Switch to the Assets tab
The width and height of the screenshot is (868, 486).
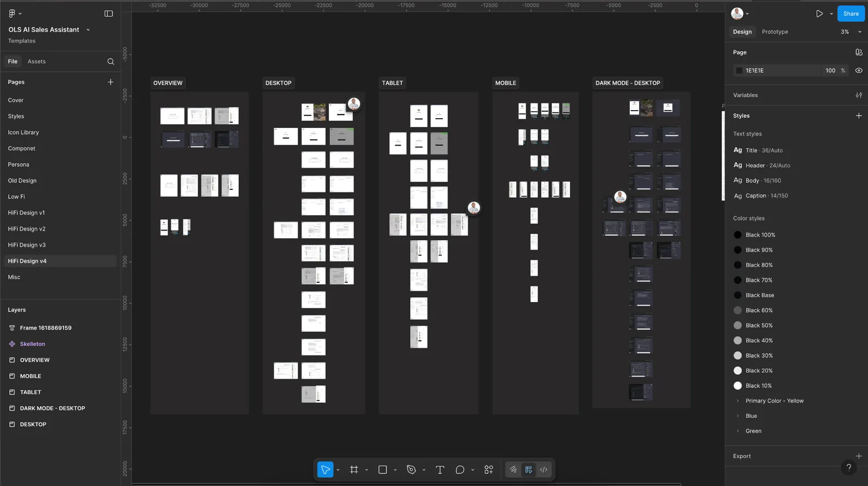click(36, 61)
